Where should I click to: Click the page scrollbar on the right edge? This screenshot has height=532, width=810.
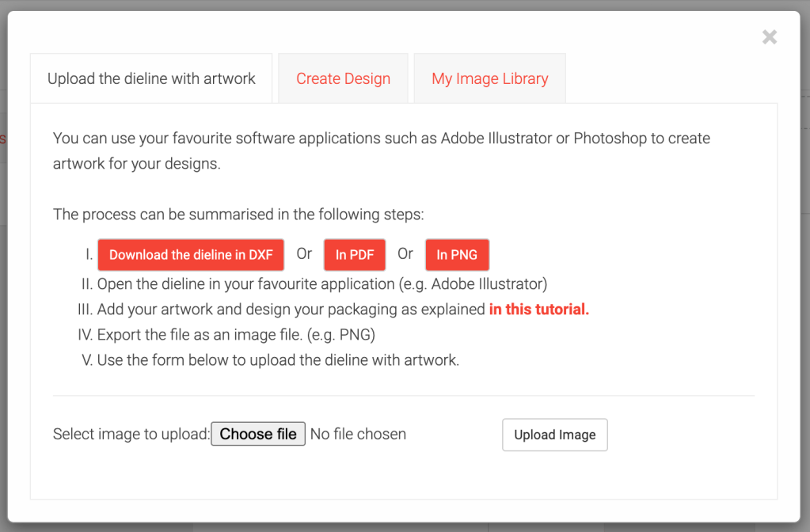pyautogui.click(x=805, y=266)
